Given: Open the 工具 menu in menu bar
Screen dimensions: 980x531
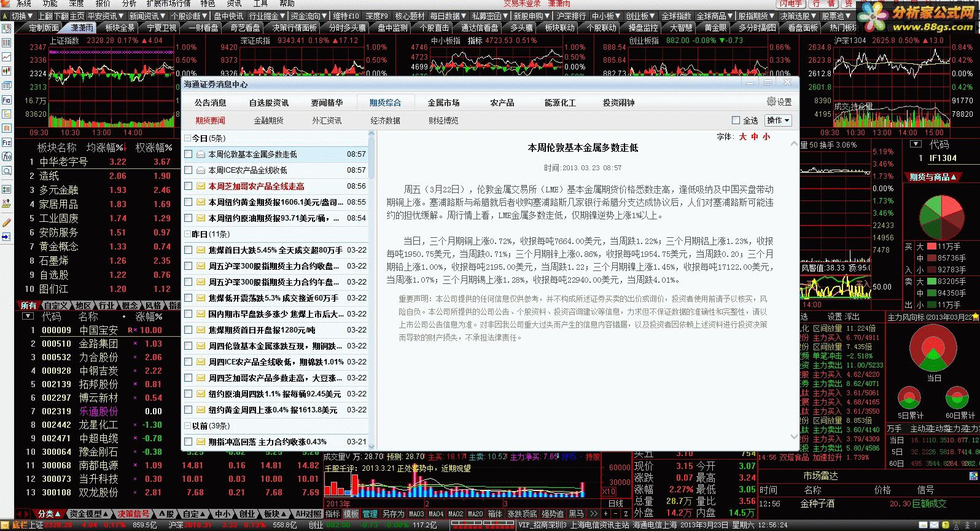Looking at the screenshot, I should (260, 4).
